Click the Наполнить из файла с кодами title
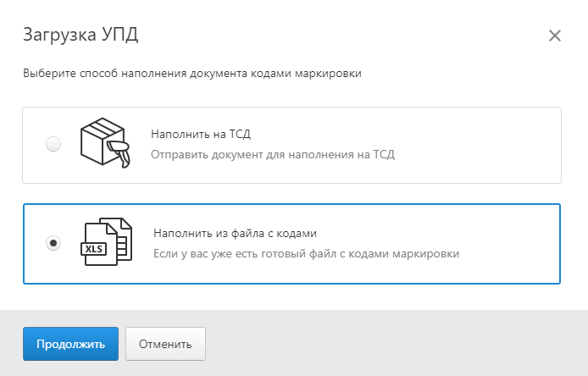Viewport: 588px width, 376px height. pyautogui.click(x=235, y=233)
